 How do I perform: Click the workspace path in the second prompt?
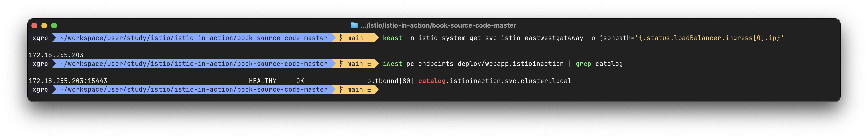(194, 64)
